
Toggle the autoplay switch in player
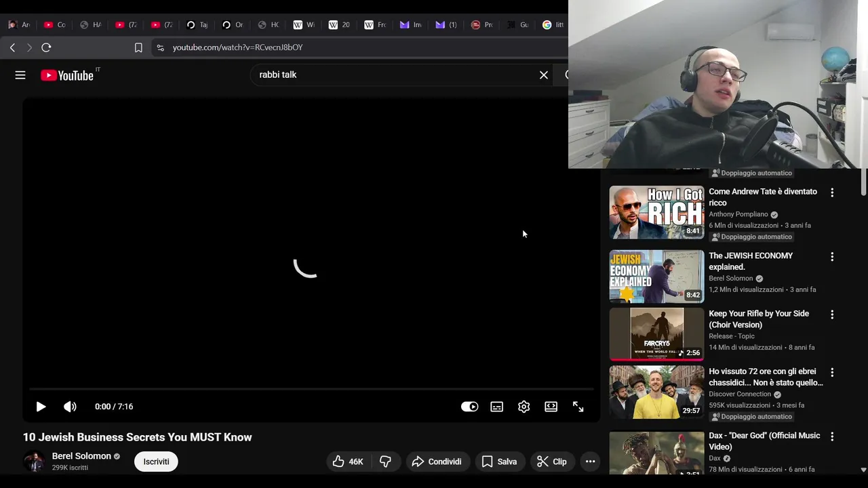pos(469,407)
